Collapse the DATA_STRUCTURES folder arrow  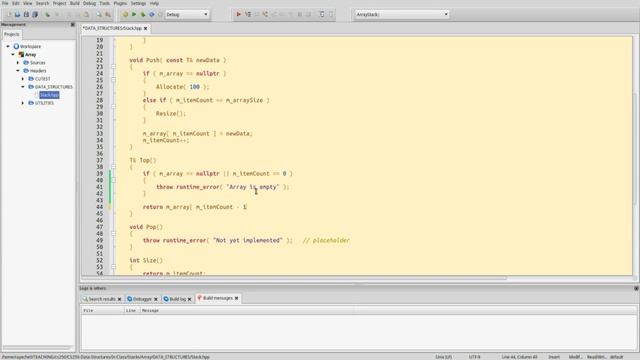point(22,87)
